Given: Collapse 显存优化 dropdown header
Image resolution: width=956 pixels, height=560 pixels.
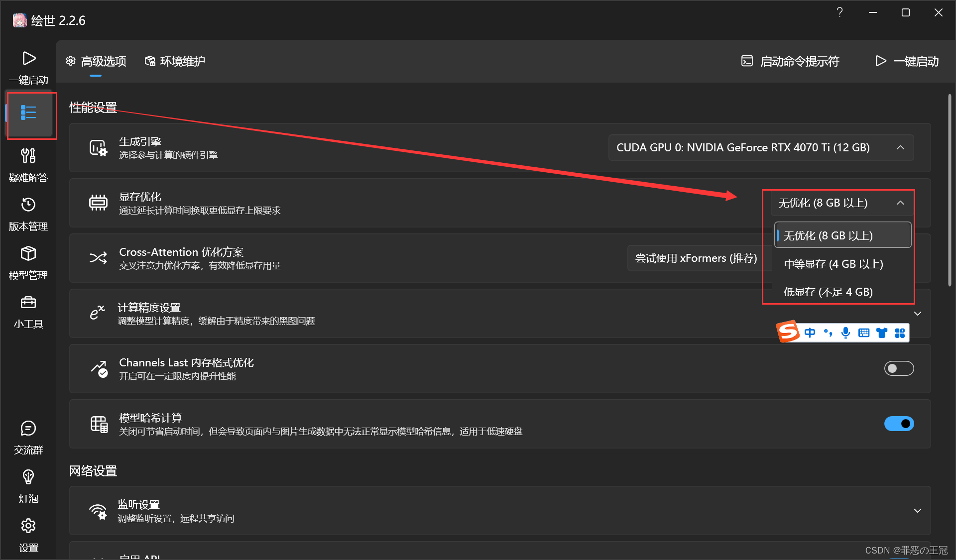Looking at the screenshot, I should click(842, 203).
